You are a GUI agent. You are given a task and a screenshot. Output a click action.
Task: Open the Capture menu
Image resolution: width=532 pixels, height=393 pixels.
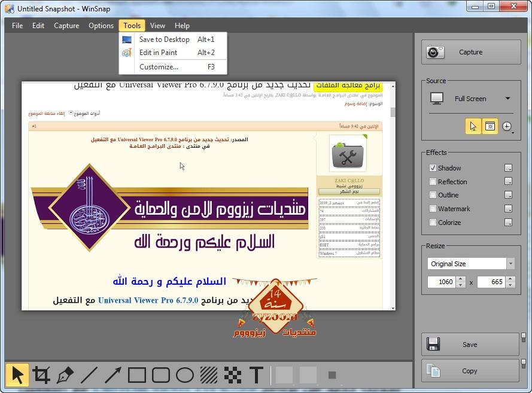(66, 26)
